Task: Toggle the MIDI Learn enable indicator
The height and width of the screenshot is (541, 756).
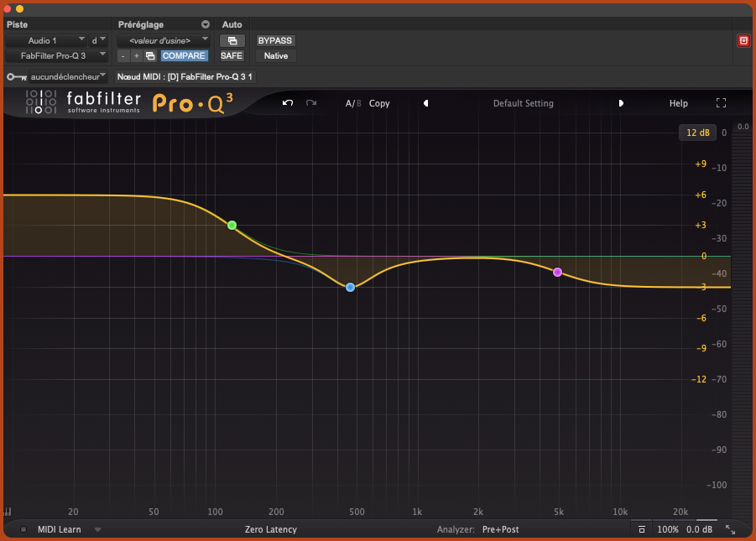Action: [23, 529]
